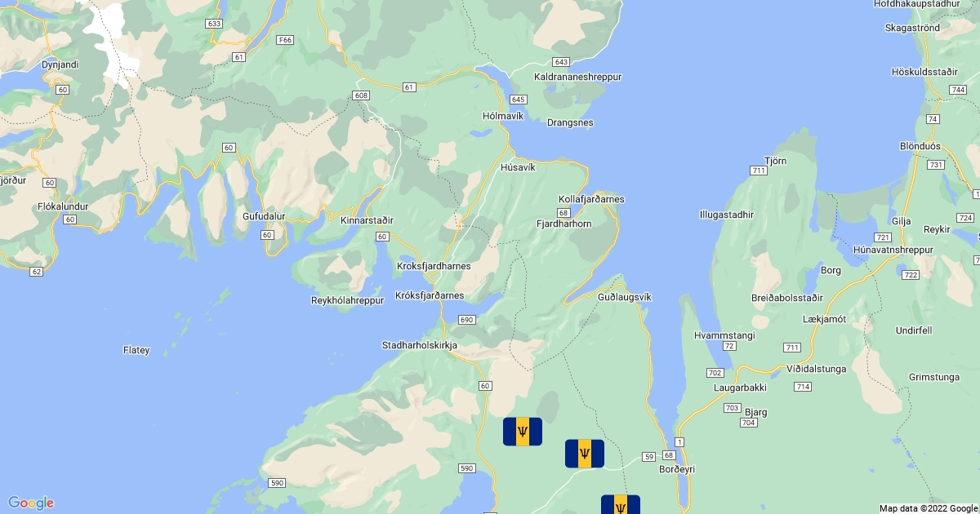This screenshot has height=514, width=980.
Task: Click the Drangsnes place label
Action: [x=570, y=122]
